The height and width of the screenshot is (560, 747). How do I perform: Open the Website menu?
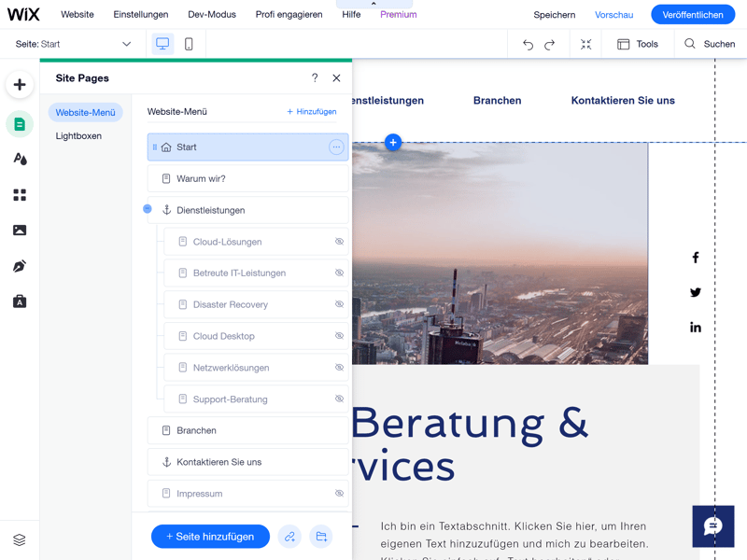coord(78,14)
